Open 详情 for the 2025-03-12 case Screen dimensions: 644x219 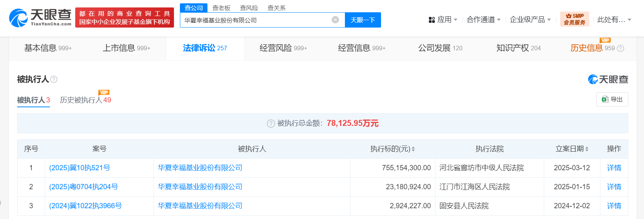click(x=614, y=168)
